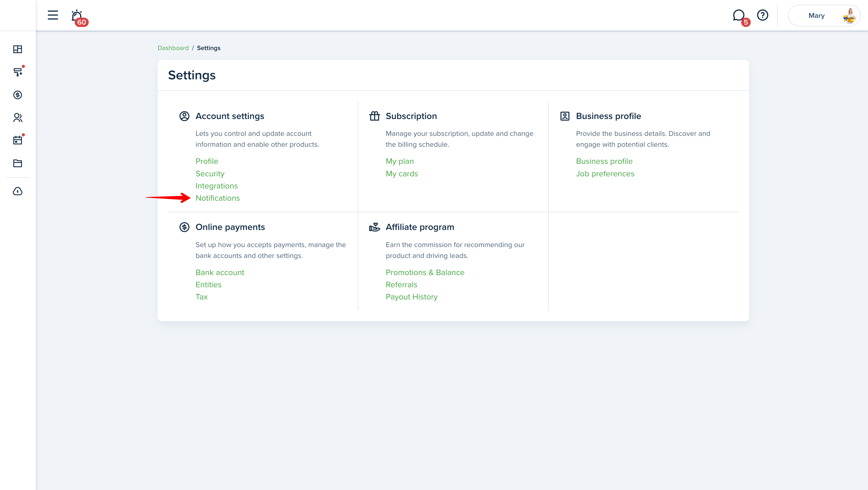Open Payout History link
Image resolution: width=868 pixels, height=490 pixels.
pyautogui.click(x=411, y=297)
